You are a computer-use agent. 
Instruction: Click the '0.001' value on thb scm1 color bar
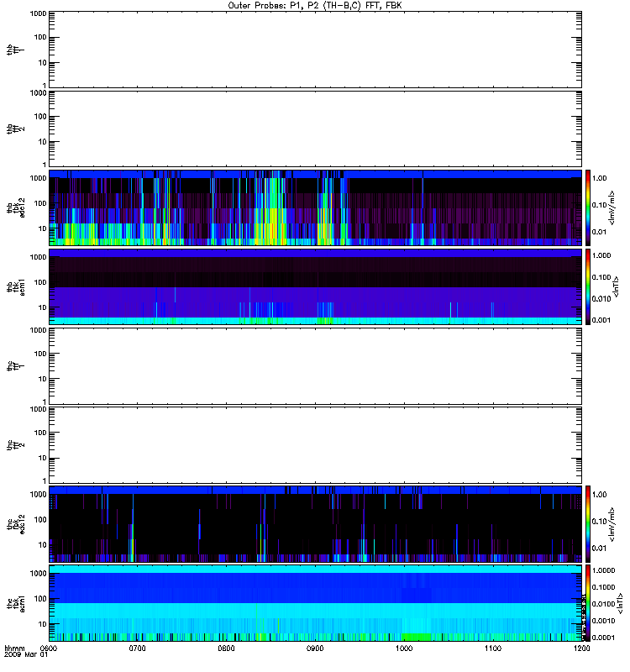click(601, 320)
